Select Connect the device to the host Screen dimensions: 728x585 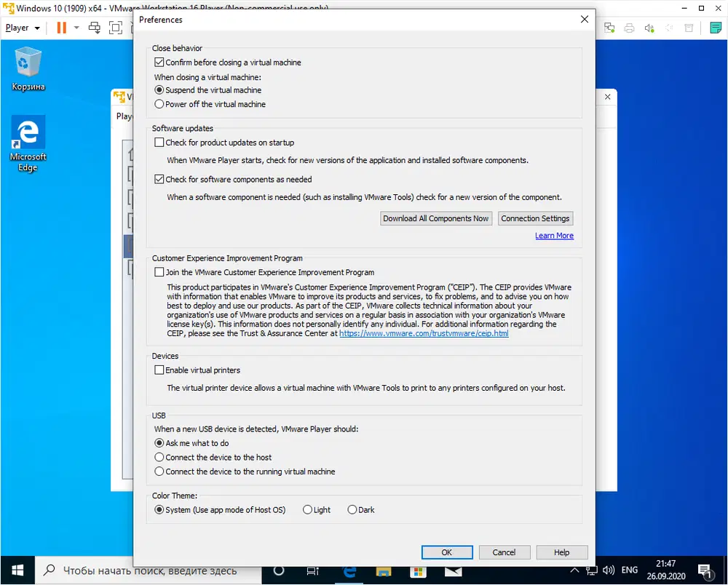pos(159,457)
